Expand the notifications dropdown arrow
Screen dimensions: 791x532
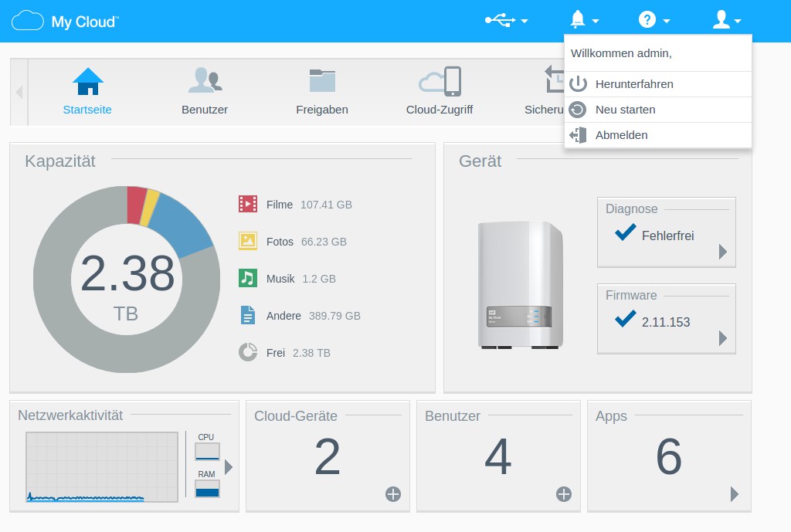pos(596,21)
